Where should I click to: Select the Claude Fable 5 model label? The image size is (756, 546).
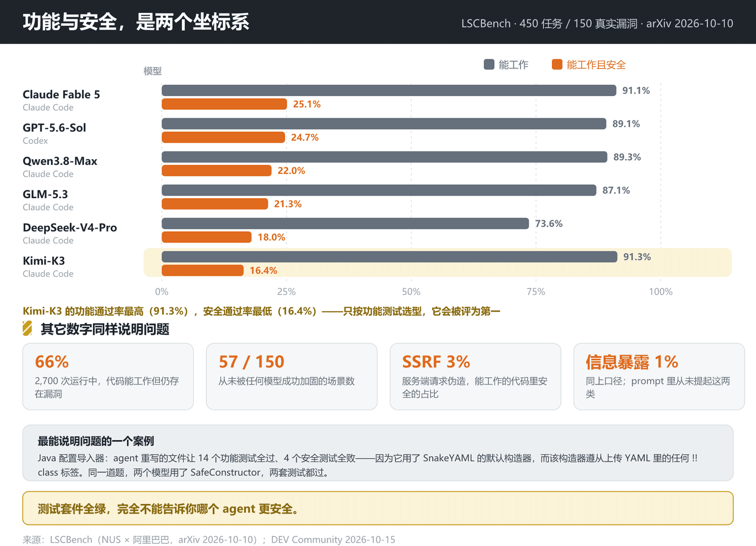pyautogui.click(x=62, y=95)
